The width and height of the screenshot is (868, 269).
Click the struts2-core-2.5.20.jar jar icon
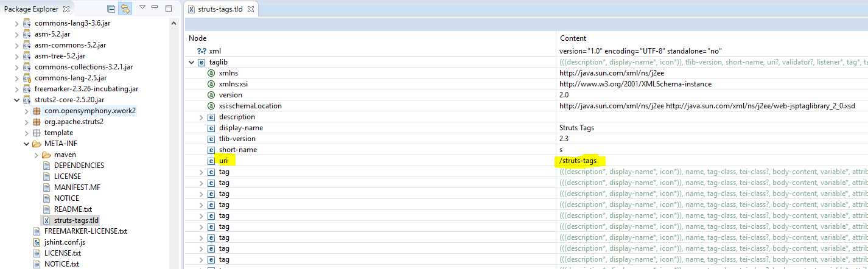pyautogui.click(x=27, y=100)
